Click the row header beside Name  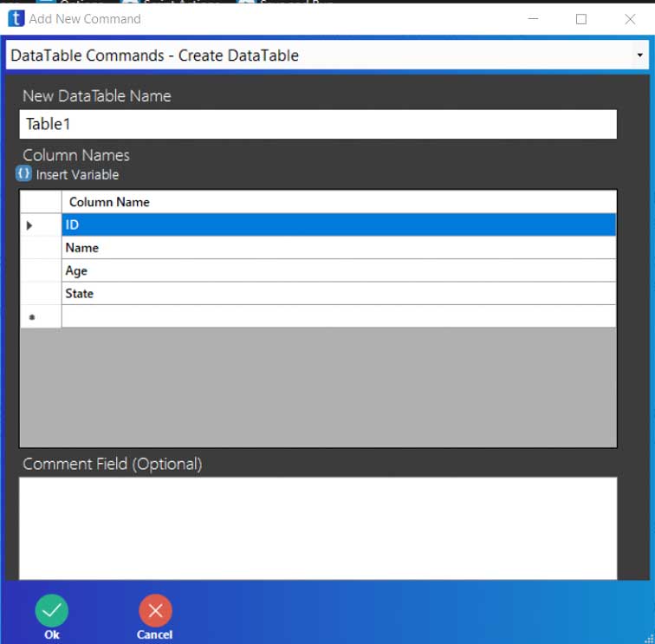click(x=41, y=248)
